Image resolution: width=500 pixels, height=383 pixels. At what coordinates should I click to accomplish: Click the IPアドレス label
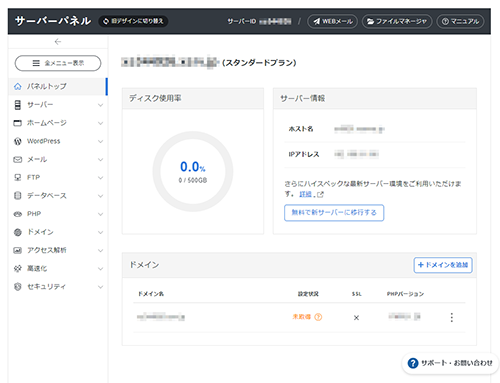[304, 154]
